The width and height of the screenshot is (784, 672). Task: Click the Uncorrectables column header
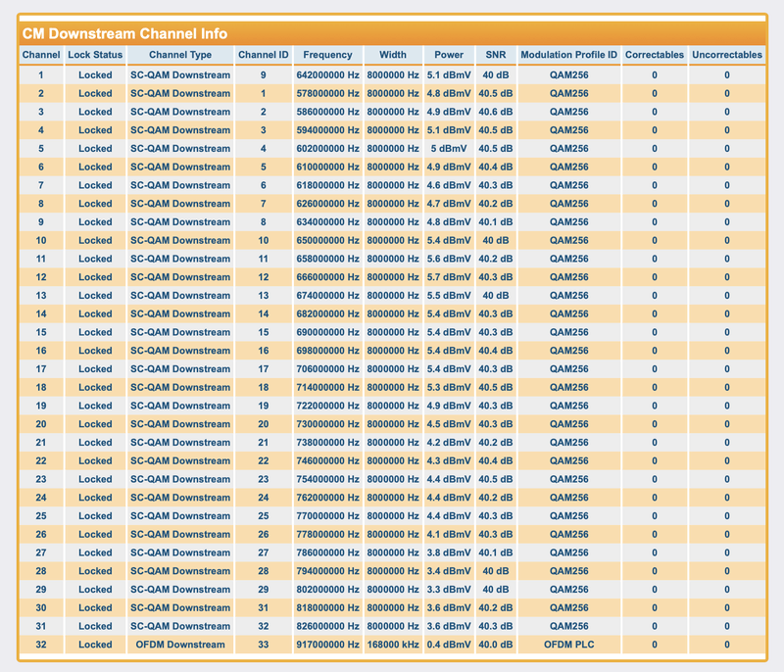[727, 55]
